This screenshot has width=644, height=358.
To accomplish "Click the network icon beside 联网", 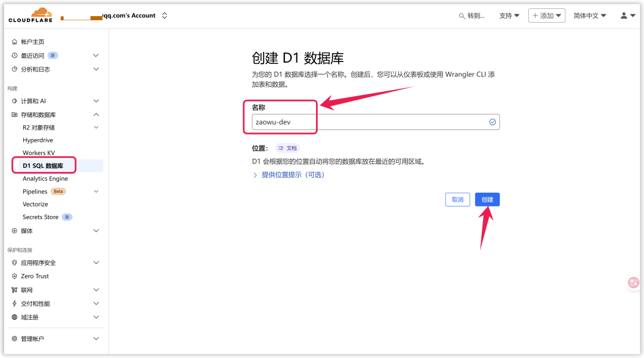I will (x=14, y=290).
